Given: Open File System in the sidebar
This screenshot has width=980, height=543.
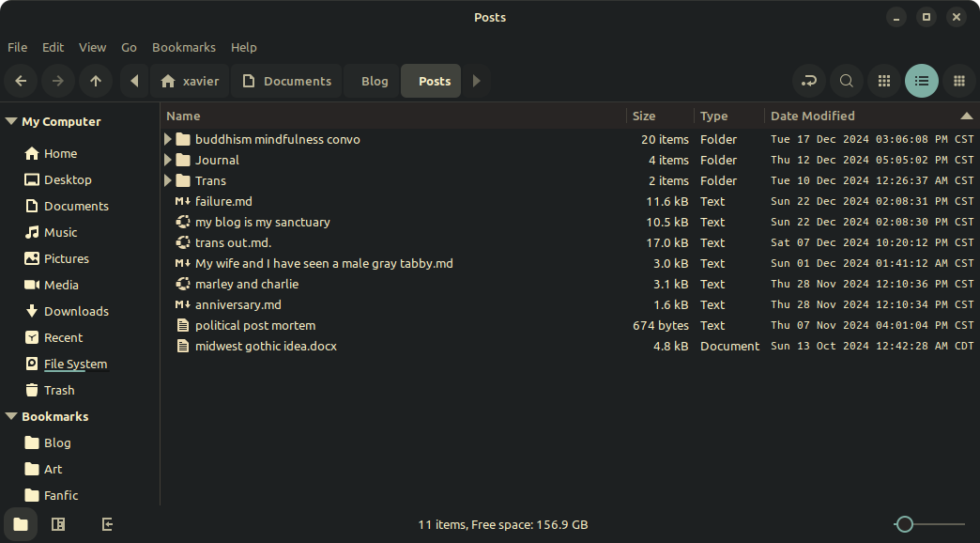Looking at the screenshot, I should [75, 364].
